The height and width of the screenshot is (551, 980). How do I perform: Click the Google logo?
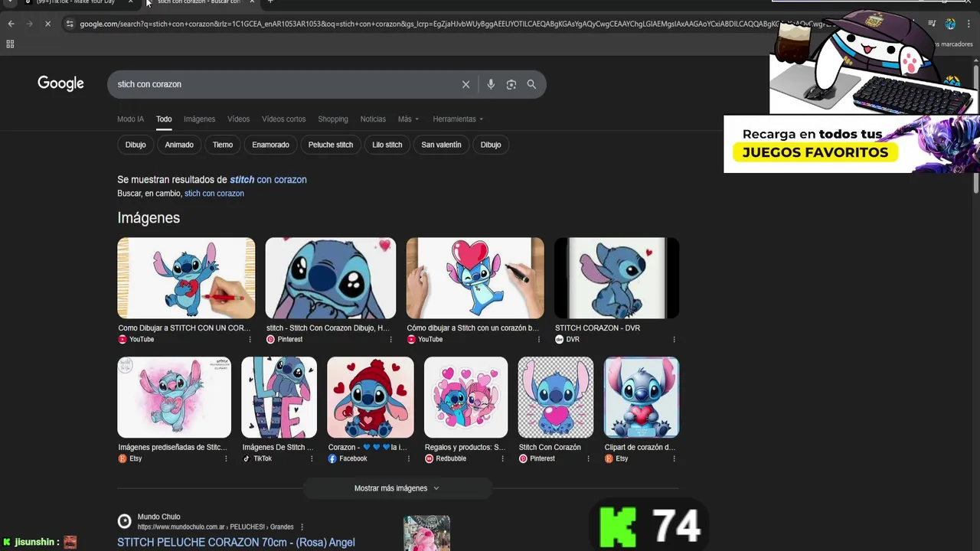[x=60, y=83]
